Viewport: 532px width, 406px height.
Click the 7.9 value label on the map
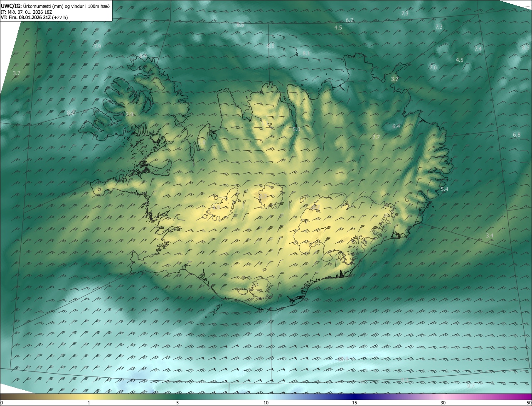click(97, 46)
